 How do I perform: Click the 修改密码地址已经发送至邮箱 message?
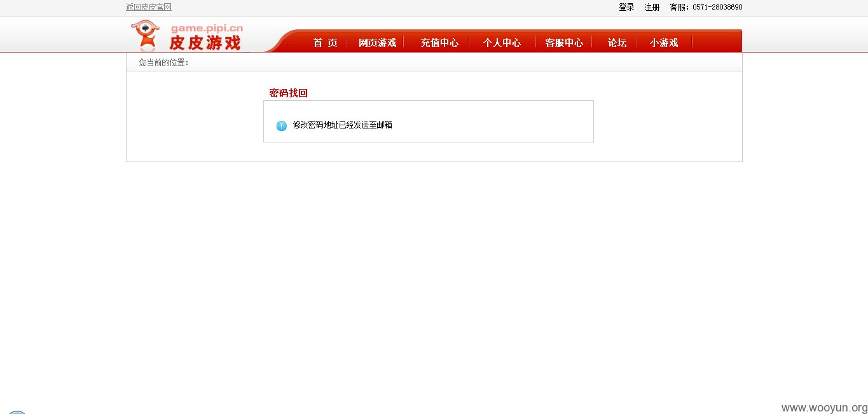coord(343,125)
